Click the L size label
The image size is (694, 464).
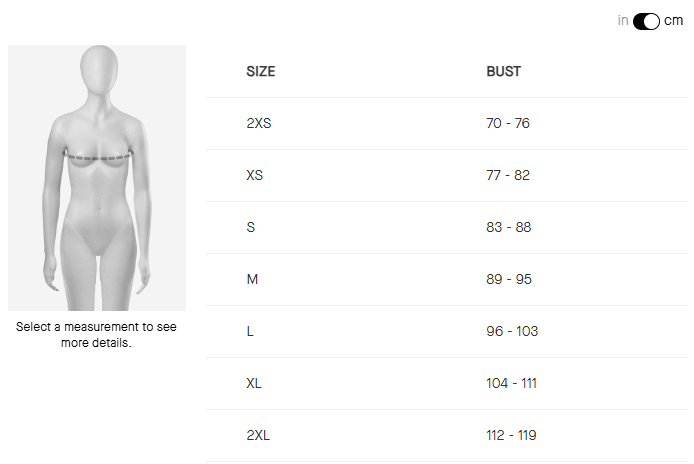(x=250, y=332)
